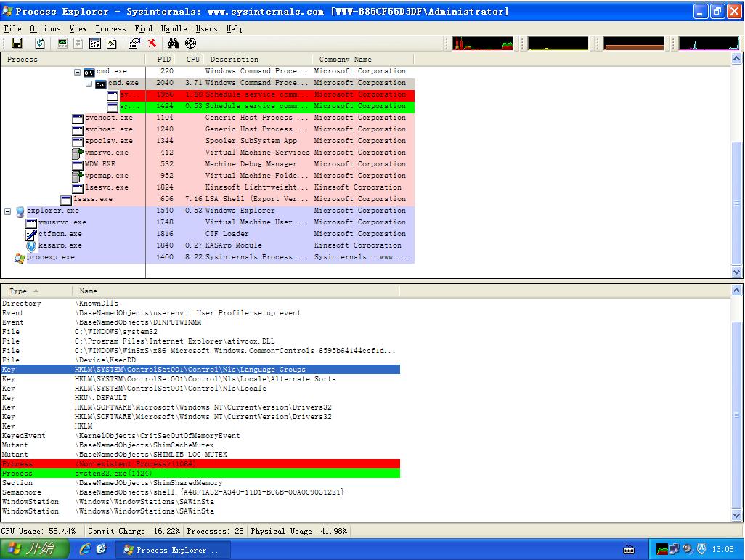Click the Refresh Now toolbar icon
The image size is (745, 560).
pos(40,44)
